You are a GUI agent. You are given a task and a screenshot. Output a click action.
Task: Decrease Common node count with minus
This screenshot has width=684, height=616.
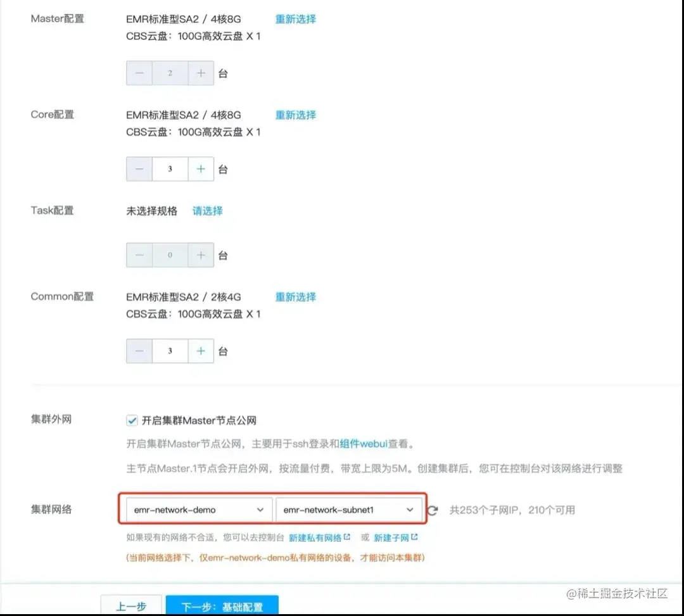click(x=139, y=351)
